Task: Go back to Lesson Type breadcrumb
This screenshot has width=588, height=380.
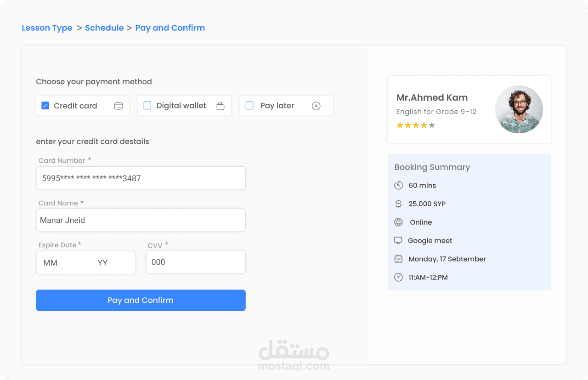Action: [47, 28]
